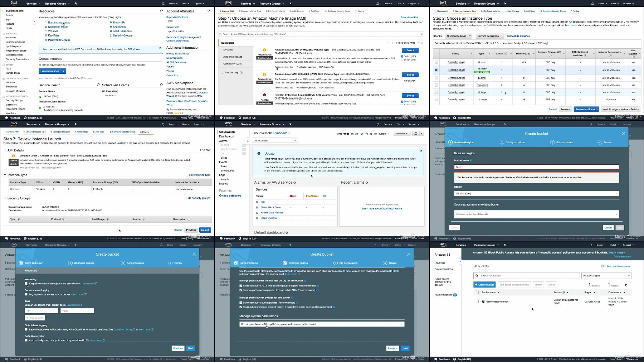The height and width of the screenshot is (362, 644).
Task: Click AWS logo in Choose an AMI panel
Action: pos(228,3)
